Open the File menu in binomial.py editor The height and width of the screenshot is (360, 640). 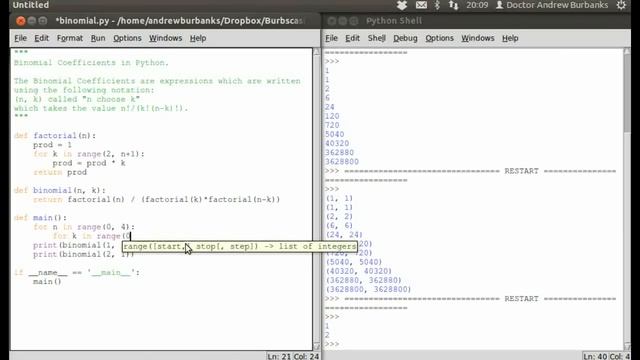click(x=20, y=38)
